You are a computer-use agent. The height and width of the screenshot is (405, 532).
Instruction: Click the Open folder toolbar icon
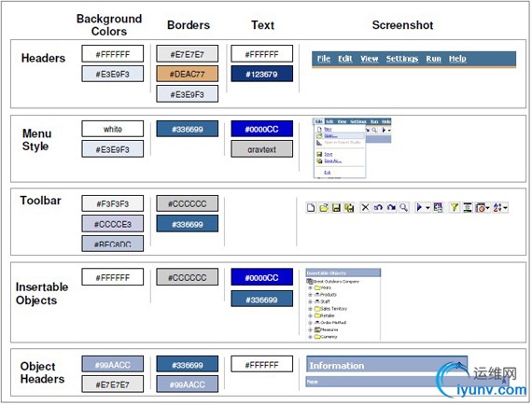[x=324, y=207]
